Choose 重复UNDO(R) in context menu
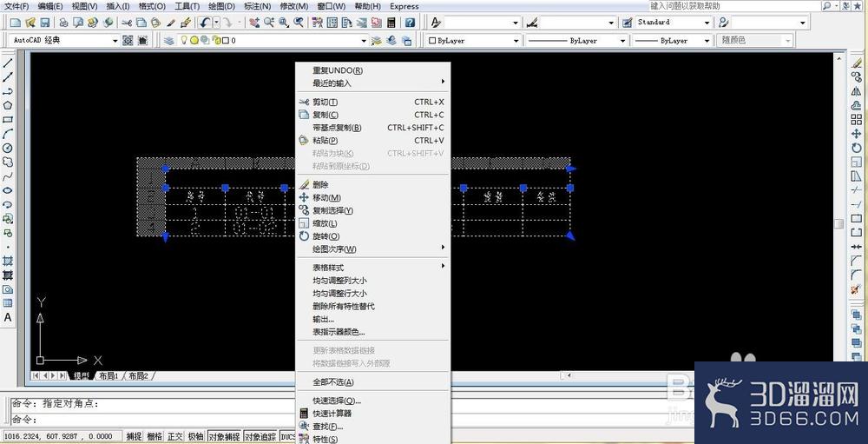 pyautogui.click(x=373, y=70)
